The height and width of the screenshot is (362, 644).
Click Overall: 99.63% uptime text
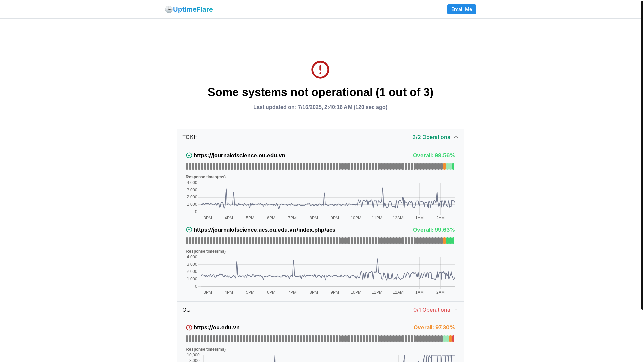(434, 230)
